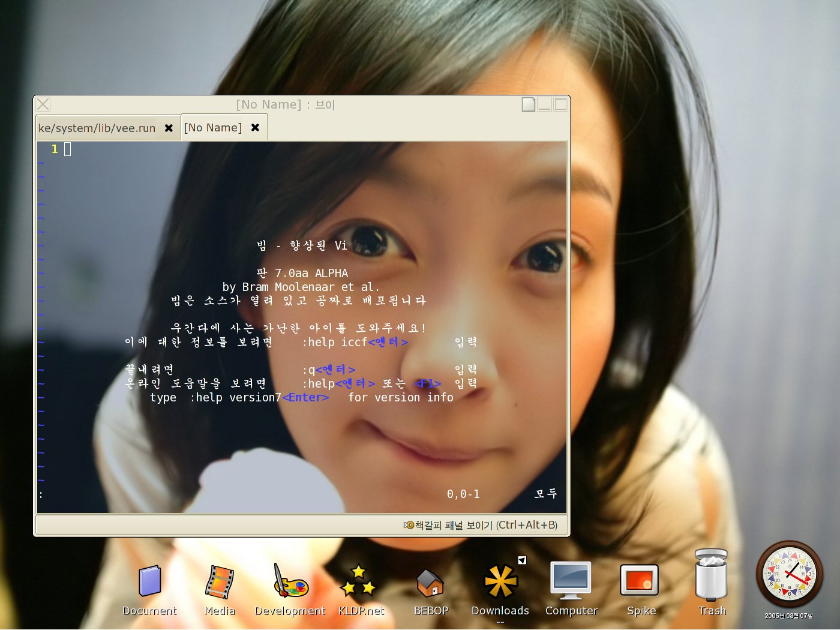Launch the Development palette icon
The image size is (840, 630).
290,581
